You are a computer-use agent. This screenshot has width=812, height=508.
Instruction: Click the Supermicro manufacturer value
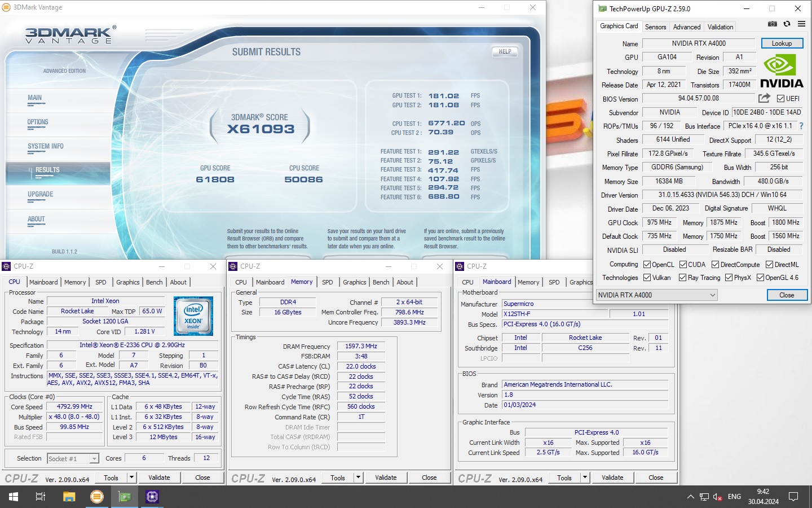coord(585,304)
